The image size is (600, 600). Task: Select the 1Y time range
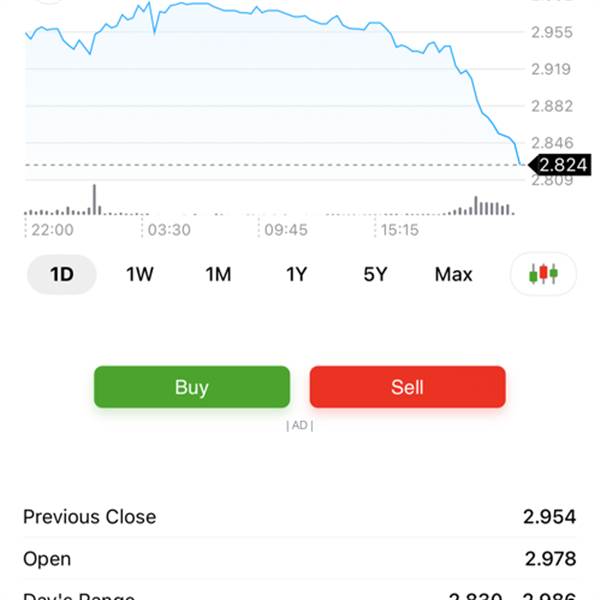tap(297, 274)
